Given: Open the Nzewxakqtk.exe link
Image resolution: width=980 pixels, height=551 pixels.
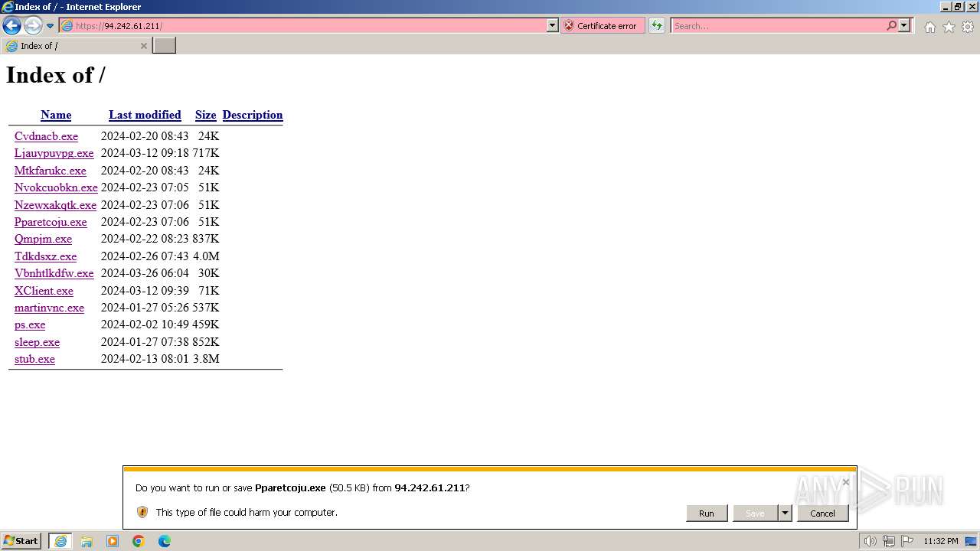Looking at the screenshot, I should tap(55, 205).
